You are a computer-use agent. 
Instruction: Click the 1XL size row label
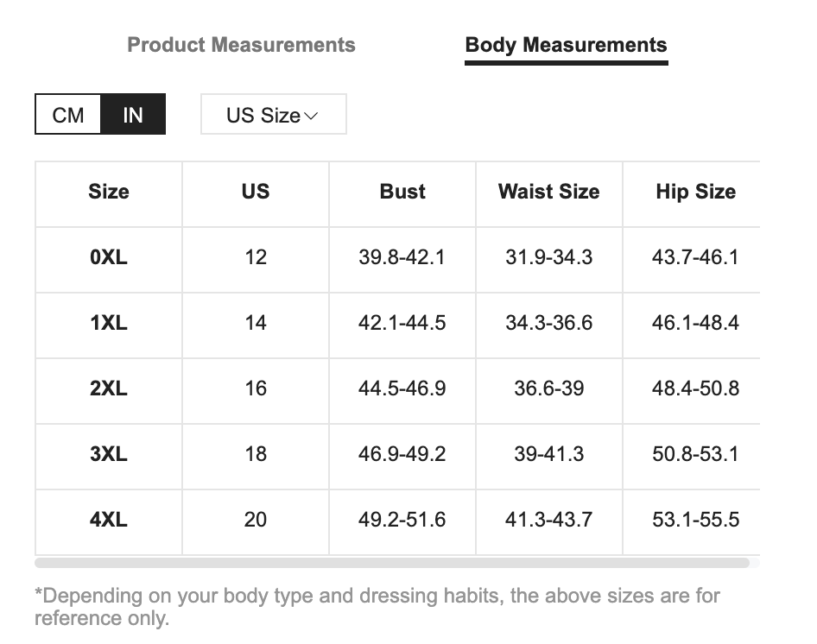(x=109, y=323)
